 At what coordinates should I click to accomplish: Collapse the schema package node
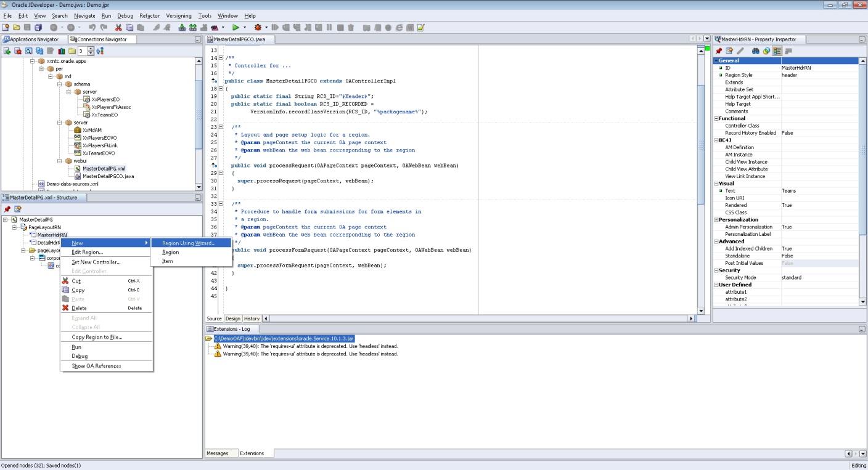point(60,84)
